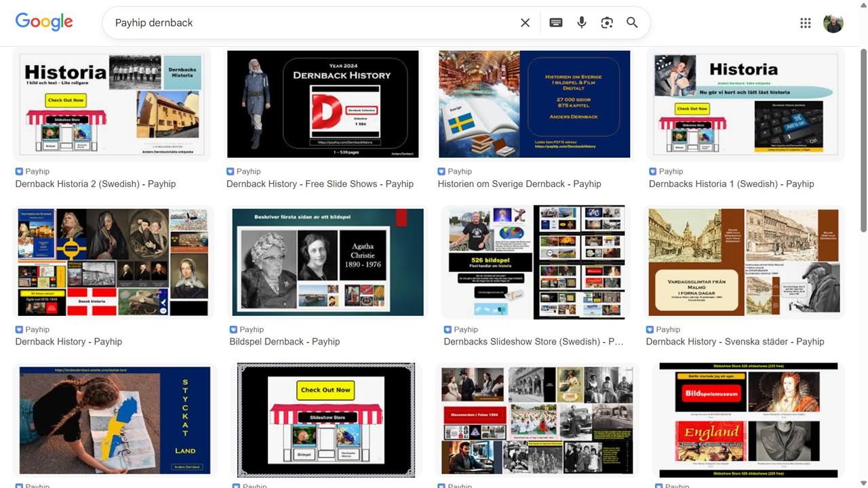Click Payhip source above Dernback History Free Slide Shows

(243, 171)
